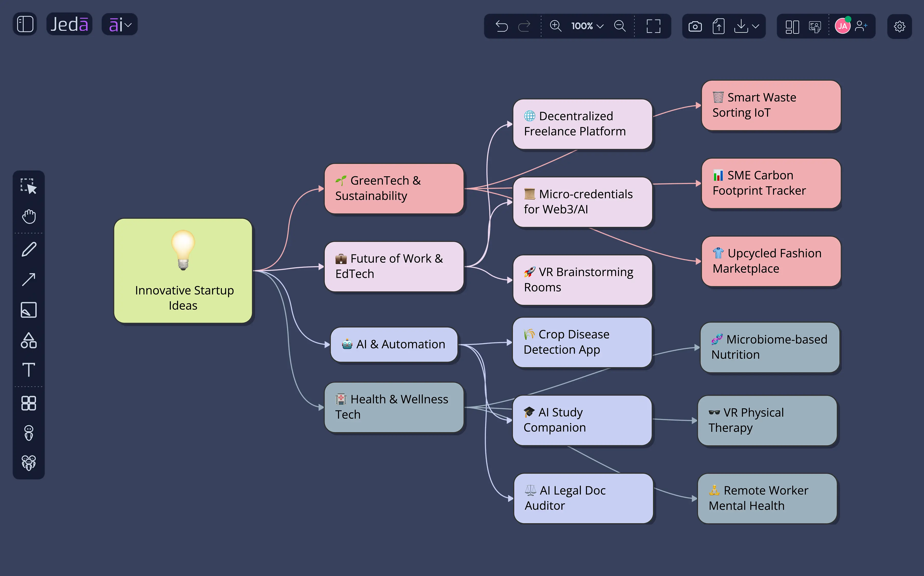The width and height of the screenshot is (924, 576).
Task: Open the AI dropdown menu
Action: pos(120,25)
